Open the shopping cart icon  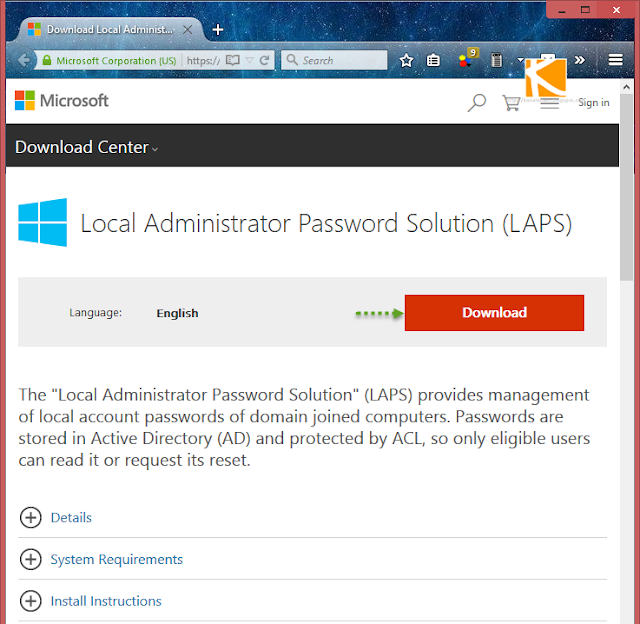[x=511, y=103]
